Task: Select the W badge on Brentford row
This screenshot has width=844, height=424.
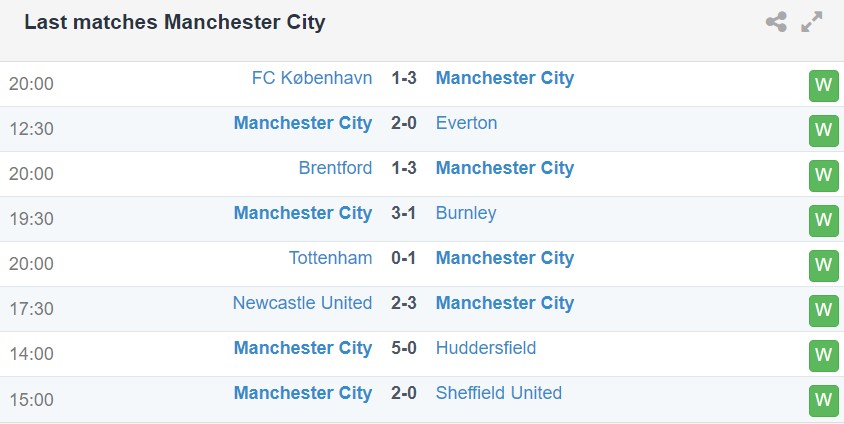Action: [823, 175]
